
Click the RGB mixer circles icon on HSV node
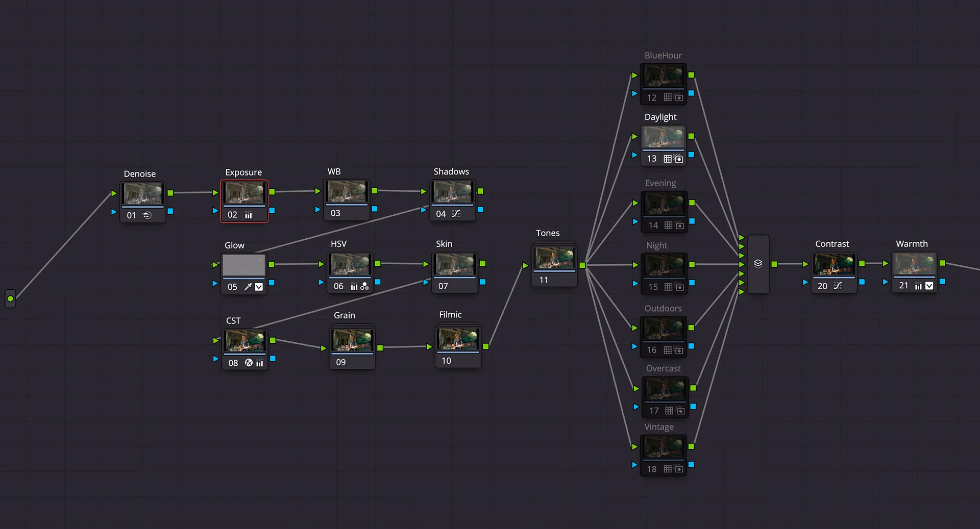(x=364, y=286)
